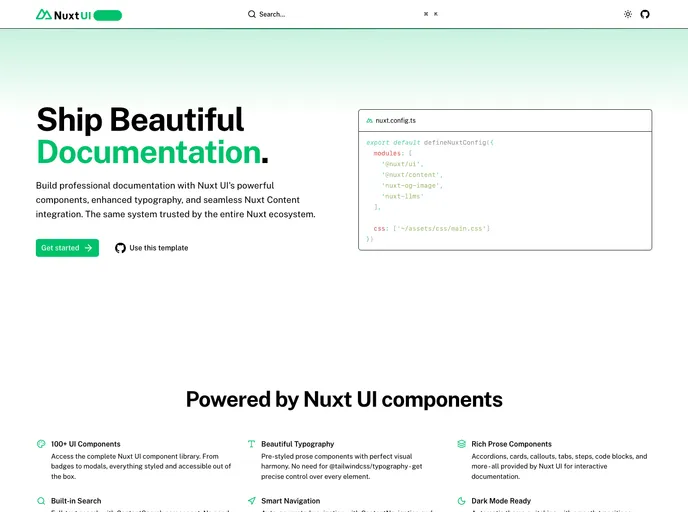Click the Nuxt UI logo
The height and width of the screenshot is (512, 688).
click(x=64, y=15)
